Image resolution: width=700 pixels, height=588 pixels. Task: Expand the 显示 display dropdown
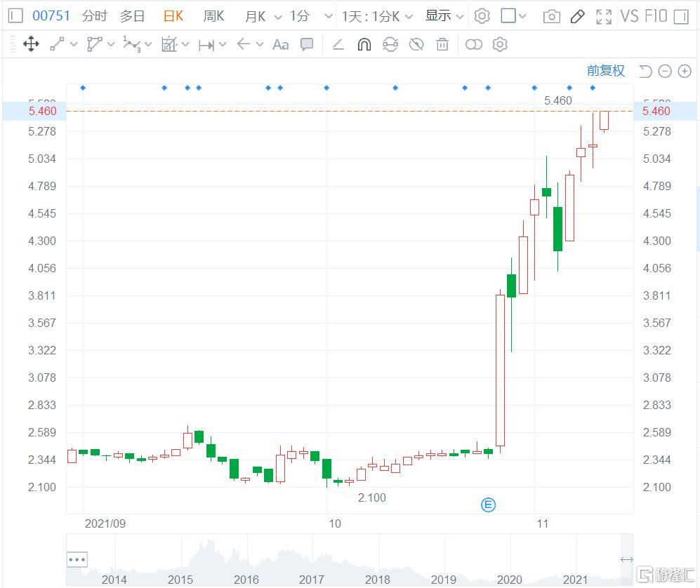pyautogui.click(x=444, y=16)
